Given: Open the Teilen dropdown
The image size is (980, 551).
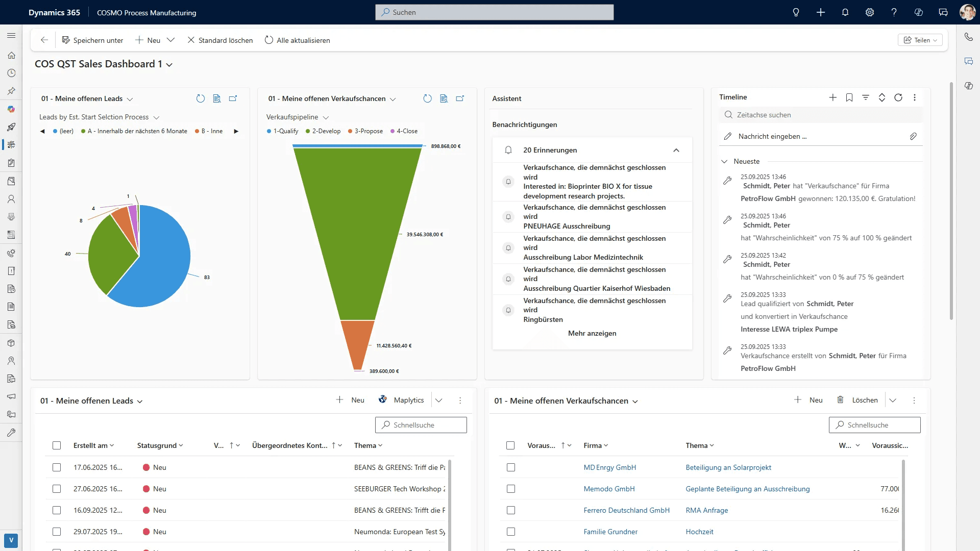Looking at the screenshot, I should point(920,40).
